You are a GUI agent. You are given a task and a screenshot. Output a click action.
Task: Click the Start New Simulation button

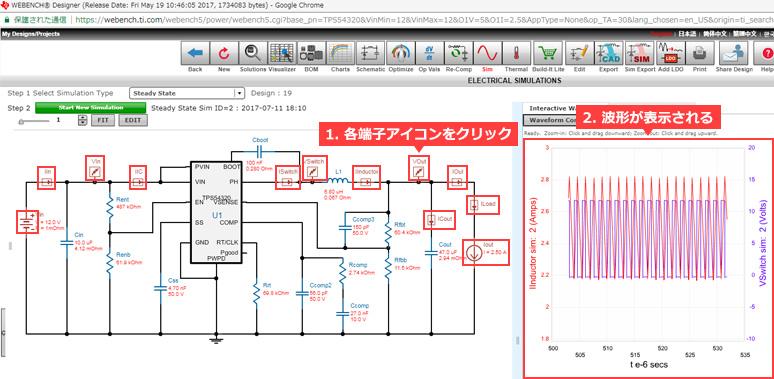pos(90,108)
